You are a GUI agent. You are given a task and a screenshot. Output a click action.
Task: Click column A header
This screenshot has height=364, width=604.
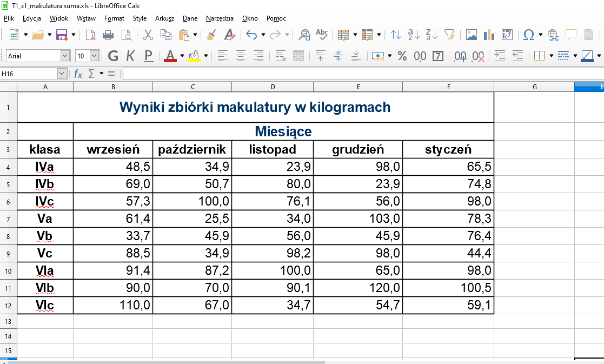click(45, 87)
